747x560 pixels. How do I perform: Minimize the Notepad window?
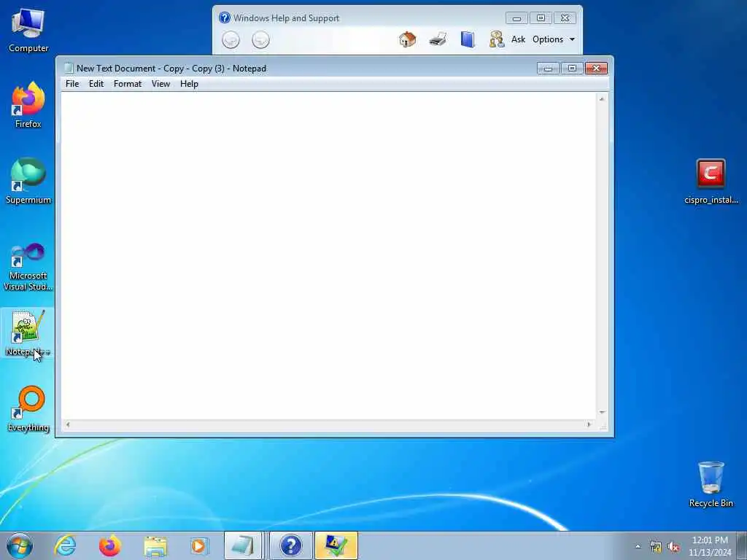point(549,69)
